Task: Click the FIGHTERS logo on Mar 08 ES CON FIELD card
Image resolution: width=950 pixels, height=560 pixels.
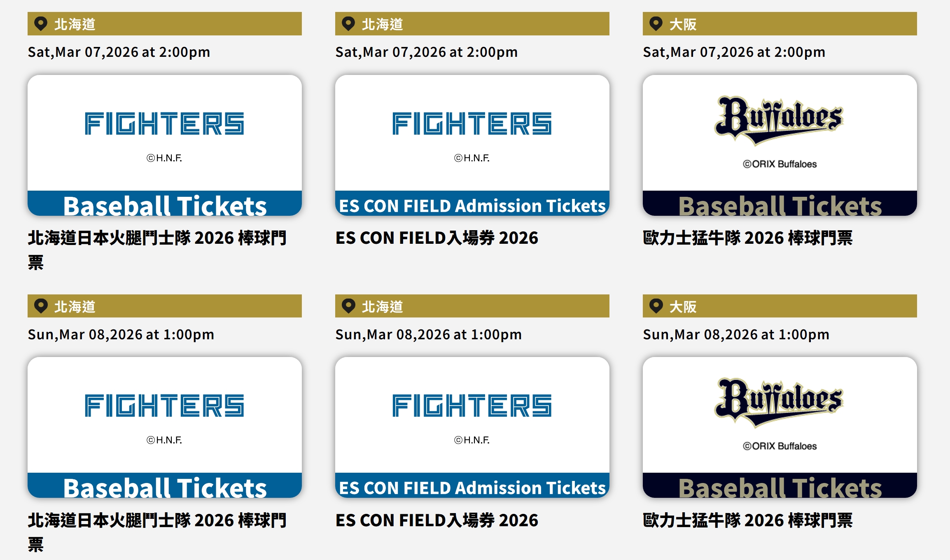Action: pos(472,406)
